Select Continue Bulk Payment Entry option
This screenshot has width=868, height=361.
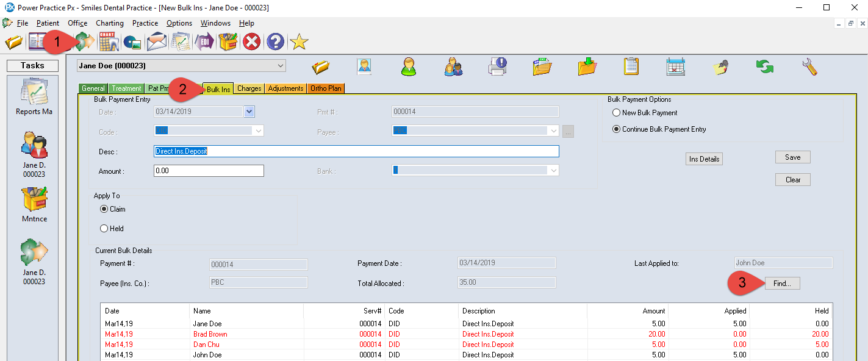pos(617,129)
